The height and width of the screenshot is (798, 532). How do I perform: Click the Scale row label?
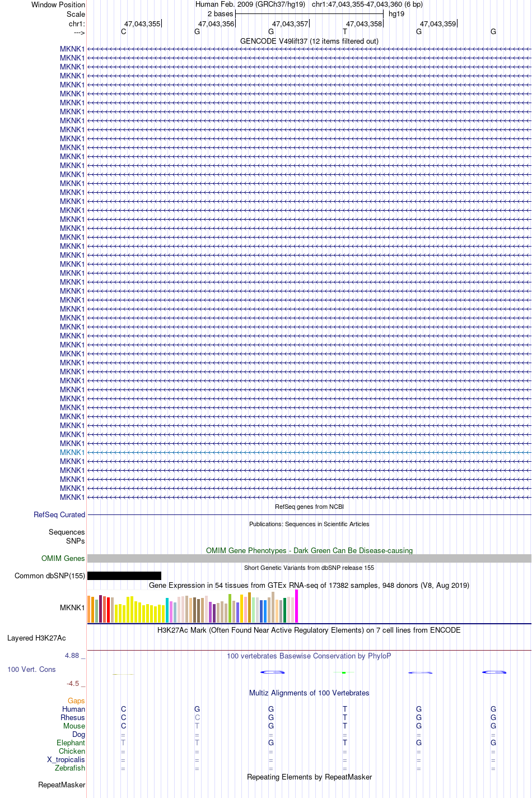76,14
